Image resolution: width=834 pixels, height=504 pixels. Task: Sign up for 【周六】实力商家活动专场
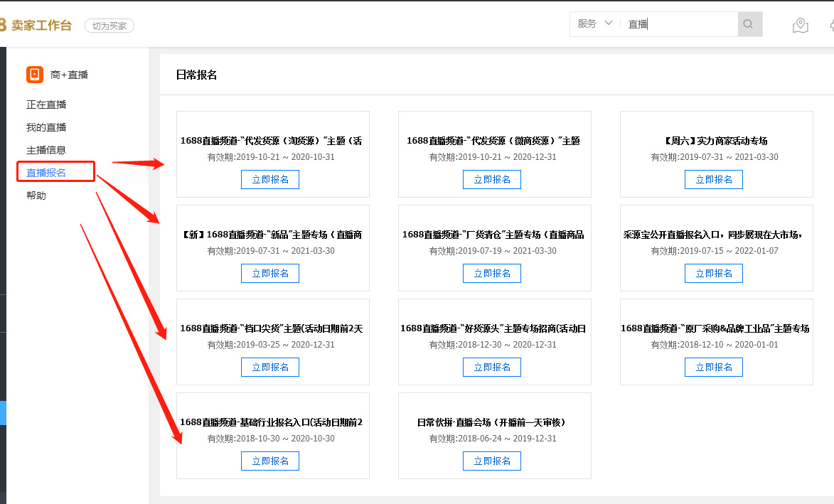coord(714,180)
